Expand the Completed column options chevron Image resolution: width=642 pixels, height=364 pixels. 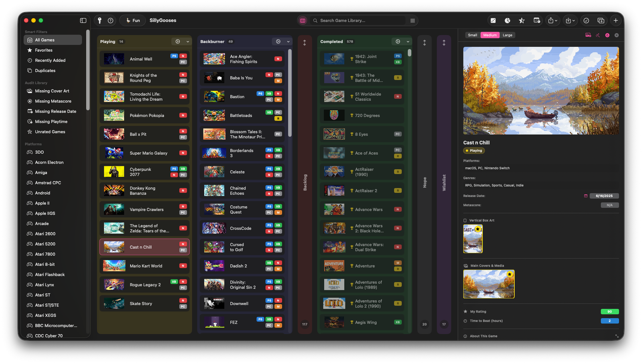coord(408,42)
